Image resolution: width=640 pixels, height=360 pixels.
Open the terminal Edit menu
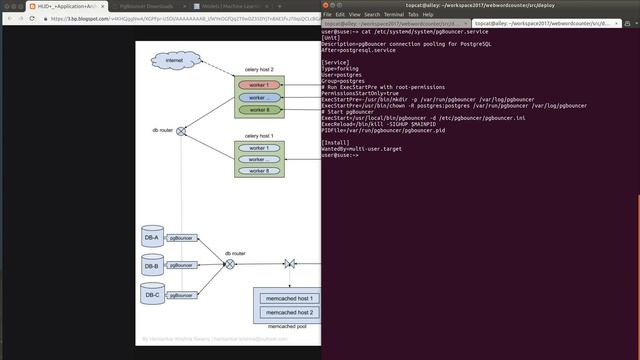tap(340, 14)
